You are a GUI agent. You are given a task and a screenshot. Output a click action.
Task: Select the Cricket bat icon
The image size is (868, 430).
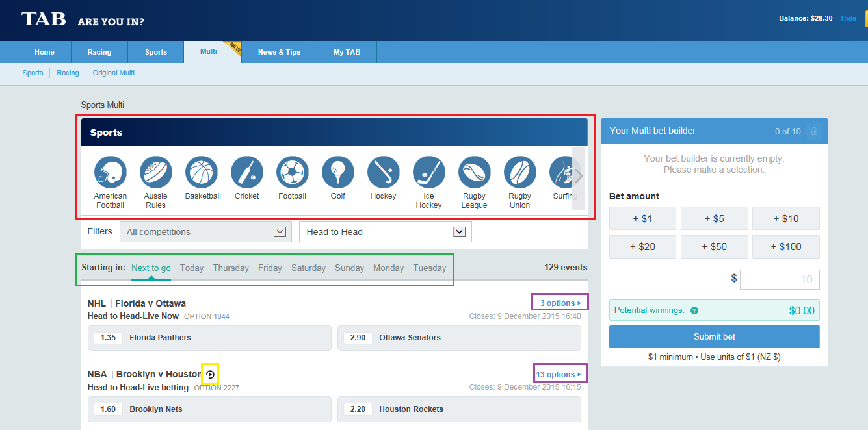[247, 173]
